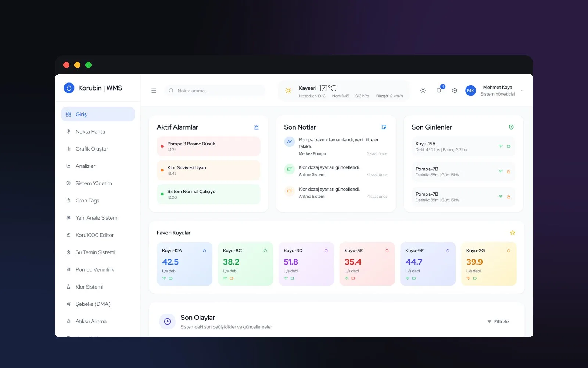Viewport: 588px width, 368px height.
Task: Click the drop icon on Kuyu-2G card
Action: coord(509,251)
